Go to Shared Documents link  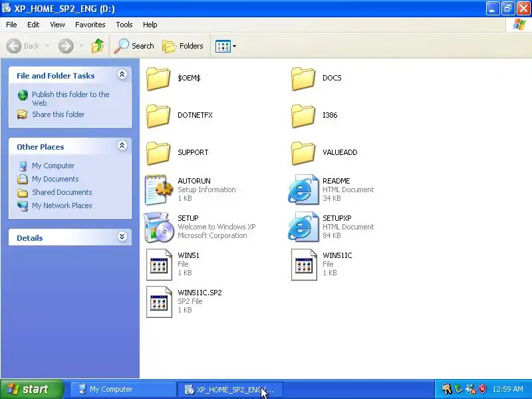(62, 192)
